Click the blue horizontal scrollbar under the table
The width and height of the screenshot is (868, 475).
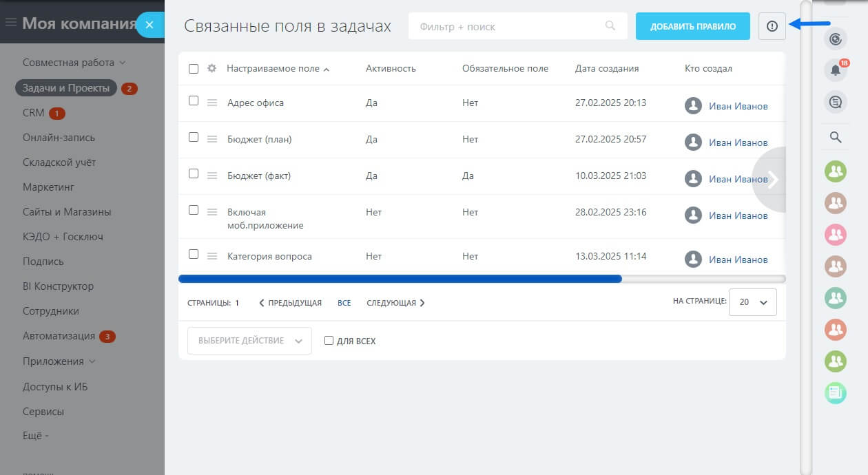point(400,279)
